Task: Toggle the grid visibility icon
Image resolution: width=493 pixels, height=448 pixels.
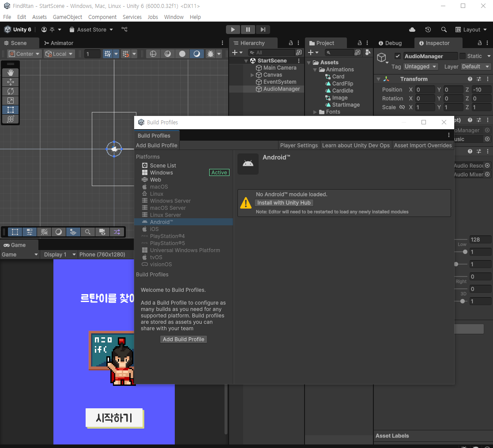Action: (x=108, y=54)
